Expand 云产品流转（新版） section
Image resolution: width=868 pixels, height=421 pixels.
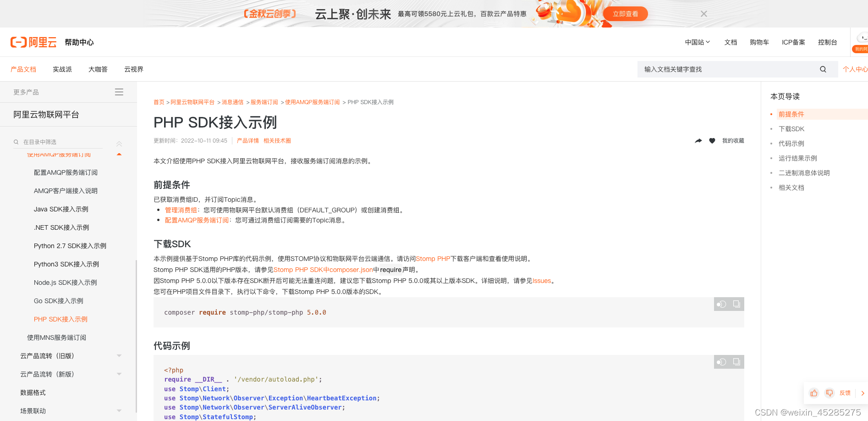click(x=119, y=374)
